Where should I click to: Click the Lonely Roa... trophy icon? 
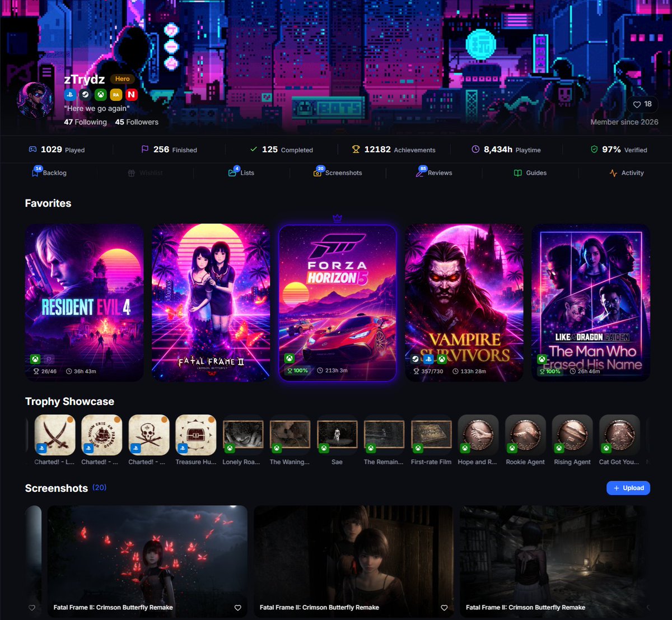pos(243,435)
